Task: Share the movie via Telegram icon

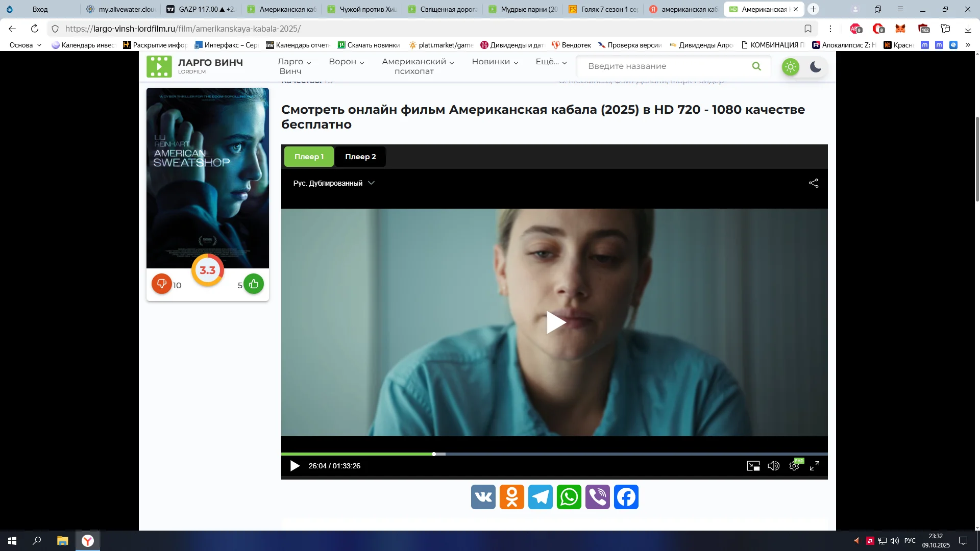Action: [x=540, y=497]
